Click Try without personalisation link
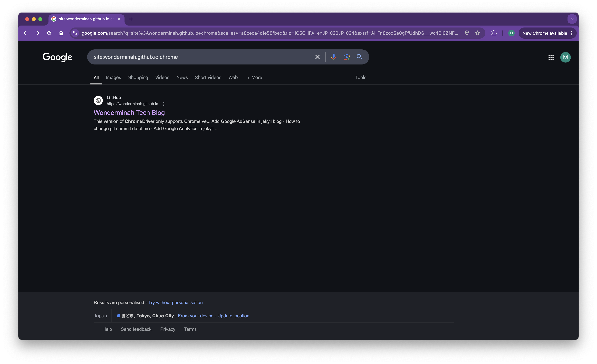The image size is (597, 364). [175, 302]
